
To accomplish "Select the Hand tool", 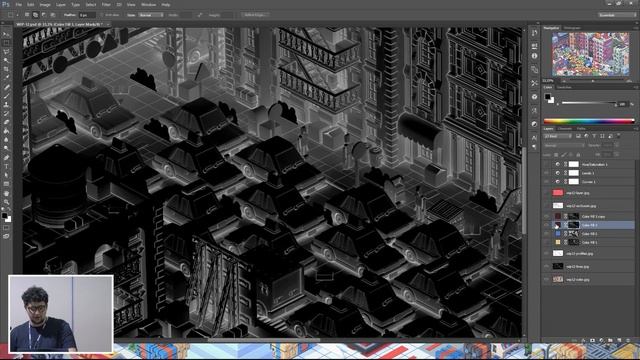I will coord(6,193).
